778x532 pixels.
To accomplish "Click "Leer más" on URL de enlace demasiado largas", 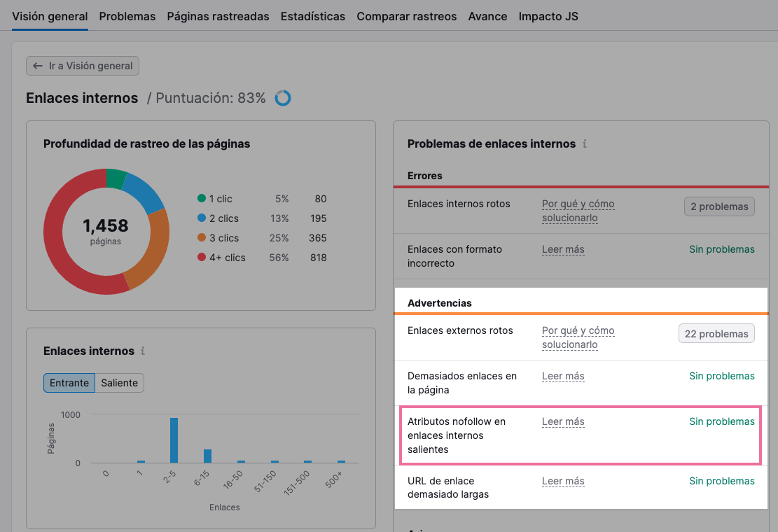I will 563,481.
